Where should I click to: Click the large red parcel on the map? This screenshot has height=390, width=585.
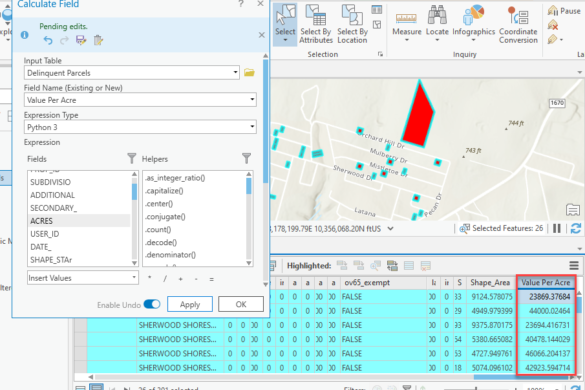click(x=418, y=116)
